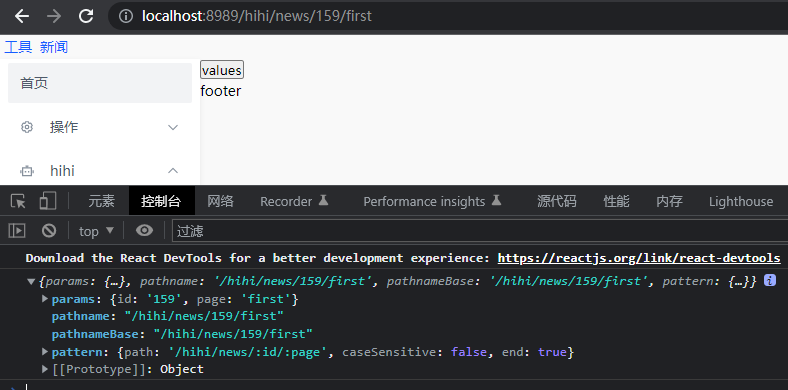View site information icon in address bar
The height and width of the screenshot is (390, 788).
tap(126, 16)
